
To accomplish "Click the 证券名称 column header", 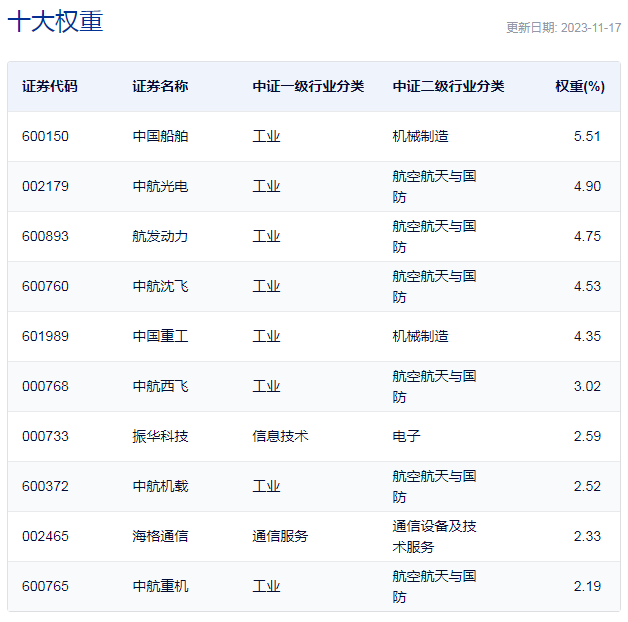I will (x=160, y=86).
